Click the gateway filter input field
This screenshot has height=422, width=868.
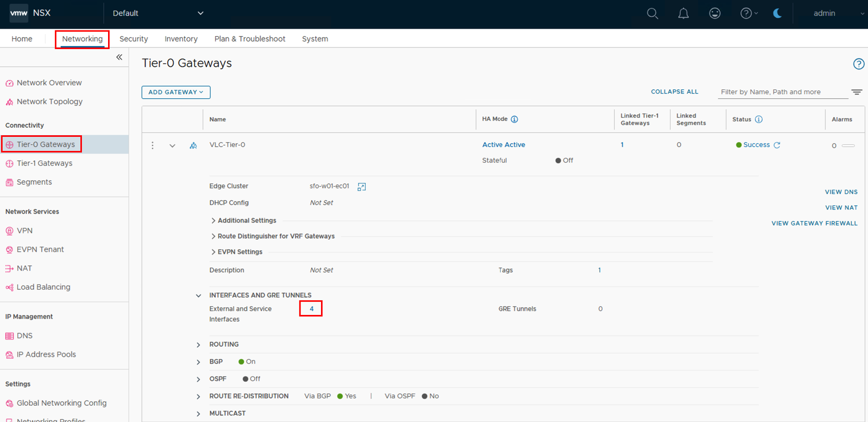pos(781,92)
